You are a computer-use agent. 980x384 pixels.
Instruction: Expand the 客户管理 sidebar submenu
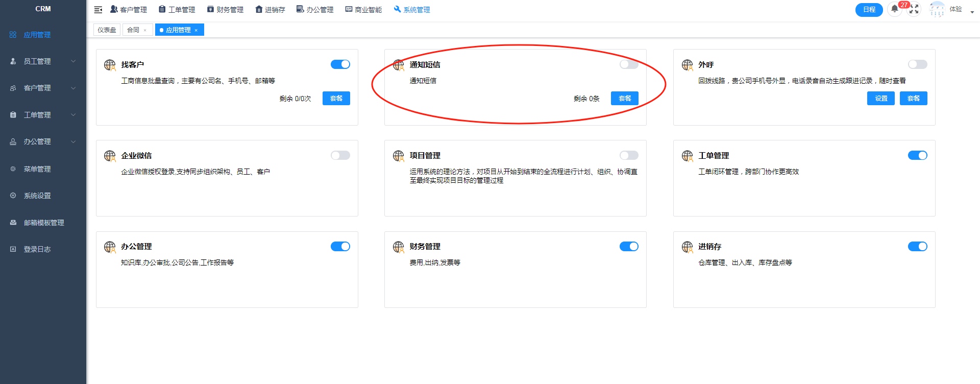73,88
